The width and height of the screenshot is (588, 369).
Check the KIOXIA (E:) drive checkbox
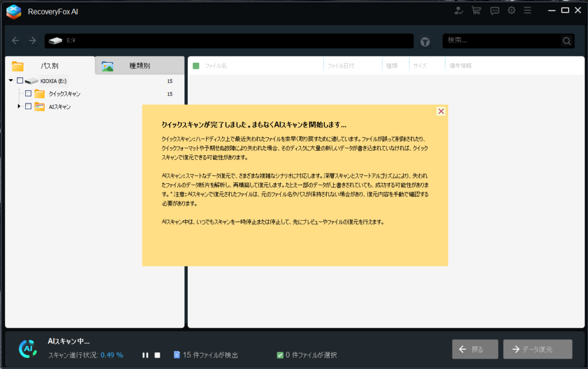pos(20,80)
